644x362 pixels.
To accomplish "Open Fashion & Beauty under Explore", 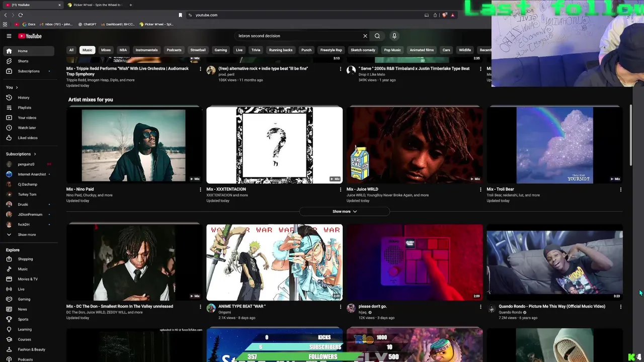I will [x=29, y=349].
